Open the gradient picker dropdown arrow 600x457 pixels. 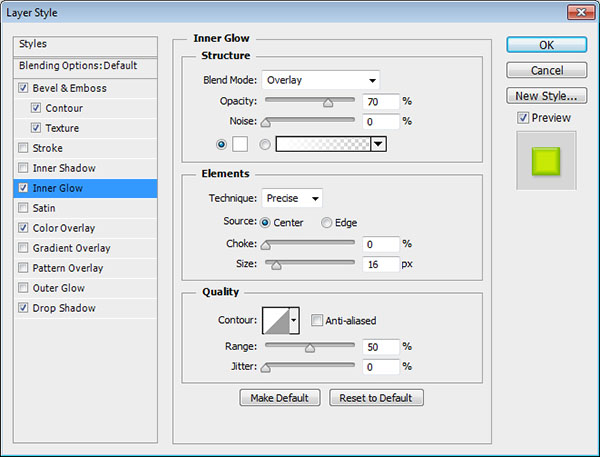(378, 144)
